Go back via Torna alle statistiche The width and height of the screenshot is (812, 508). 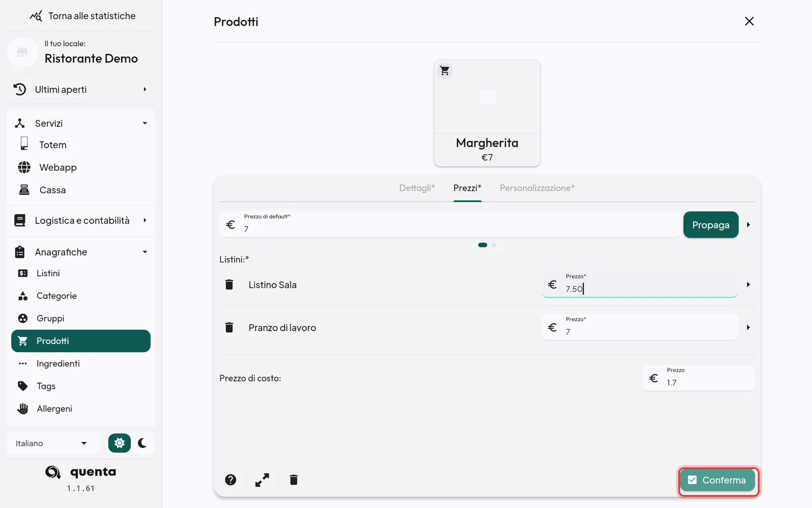[x=83, y=16]
